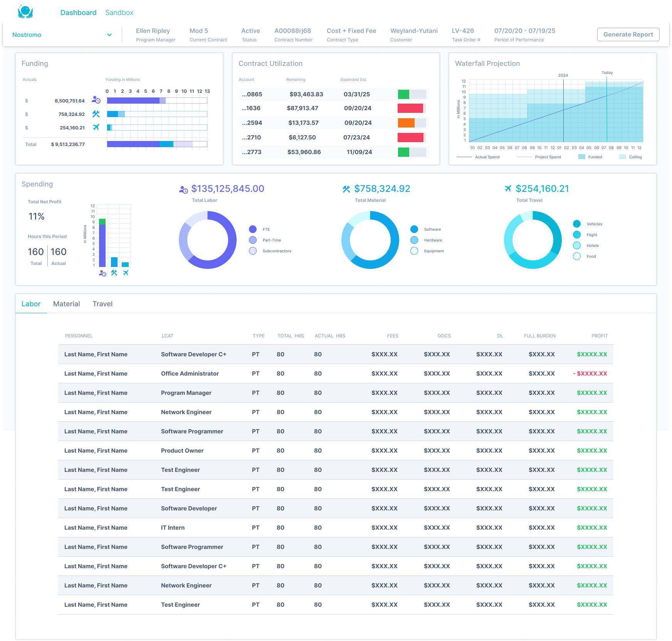Click the Subcontractors legend circle
The height and width of the screenshot is (641, 672).
tap(253, 251)
